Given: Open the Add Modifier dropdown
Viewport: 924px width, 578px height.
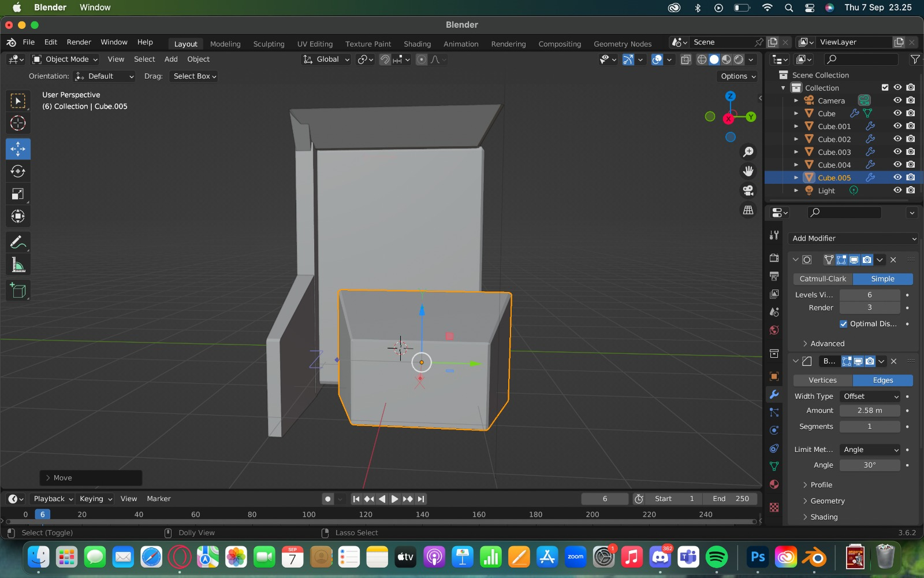Looking at the screenshot, I should (854, 238).
